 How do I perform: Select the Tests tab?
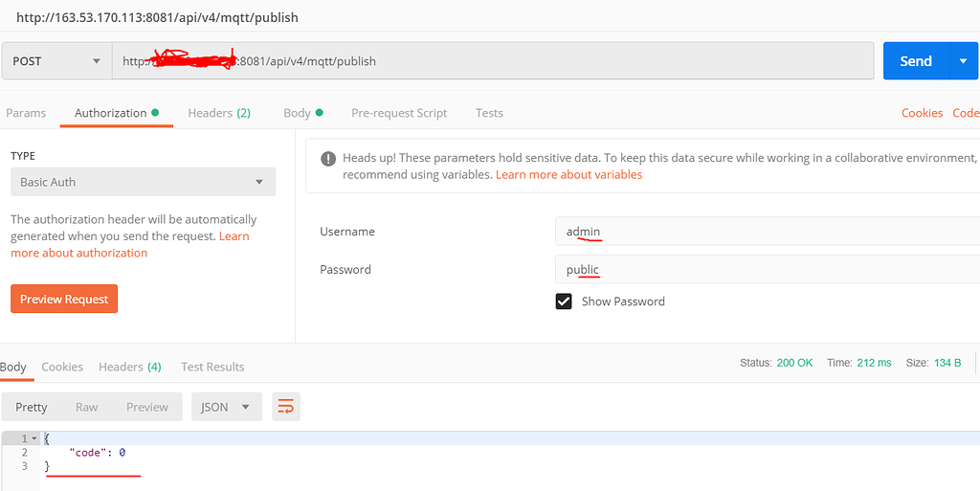click(489, 113)
